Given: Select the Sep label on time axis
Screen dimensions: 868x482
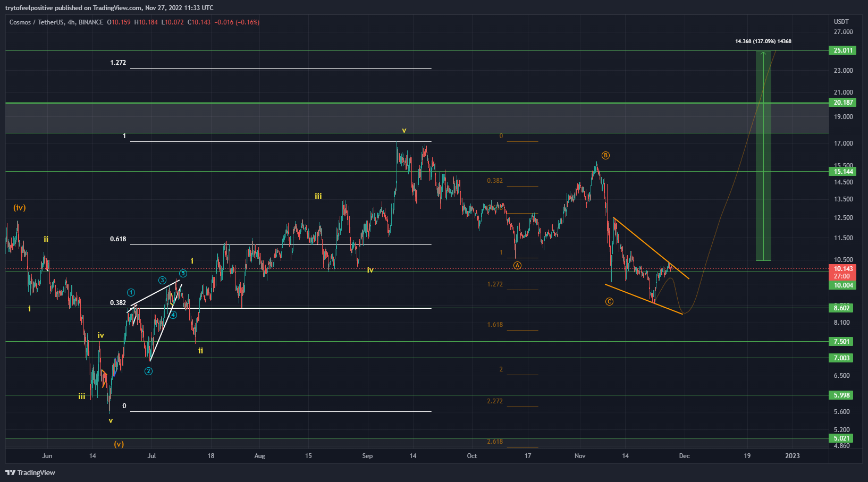Looking at the screenshot, I should [x=367, y=456].
